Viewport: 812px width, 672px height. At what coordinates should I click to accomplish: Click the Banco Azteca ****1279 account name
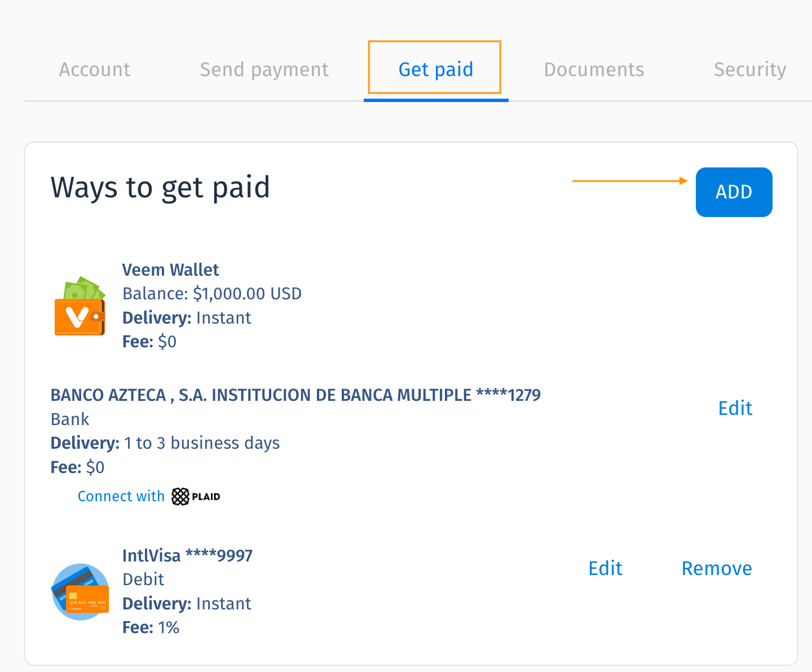pos(295,395)
